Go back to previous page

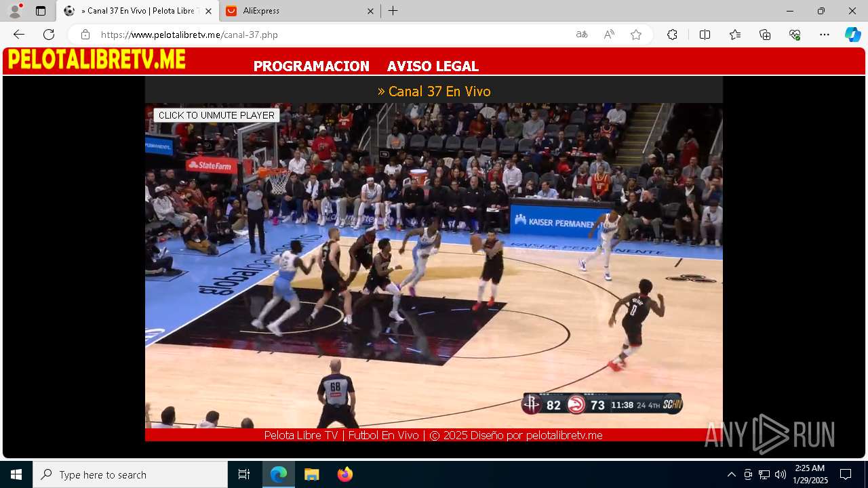point(19,35)
